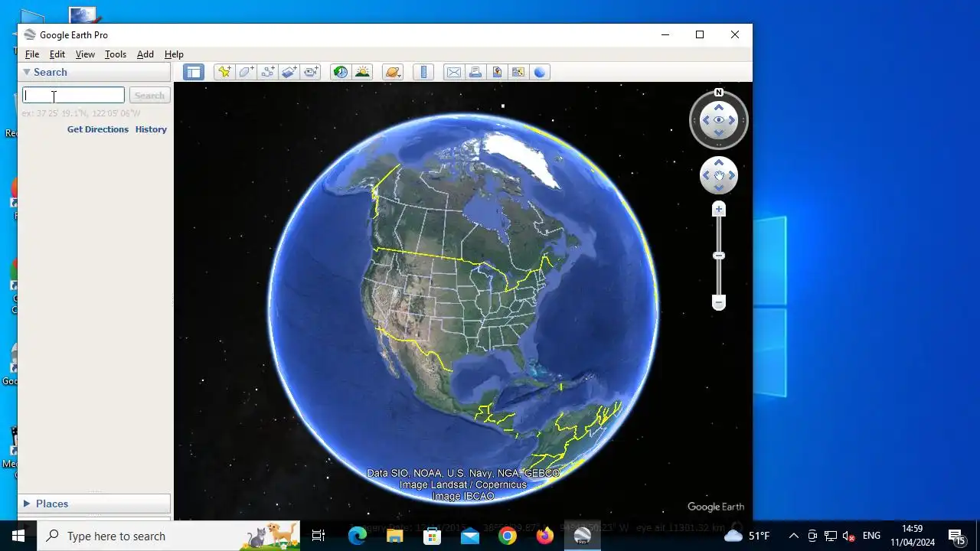The width and height of the screenshot is (980, 551).
Task: Click the Move joystick up arrow
Action: click(719, 163)
